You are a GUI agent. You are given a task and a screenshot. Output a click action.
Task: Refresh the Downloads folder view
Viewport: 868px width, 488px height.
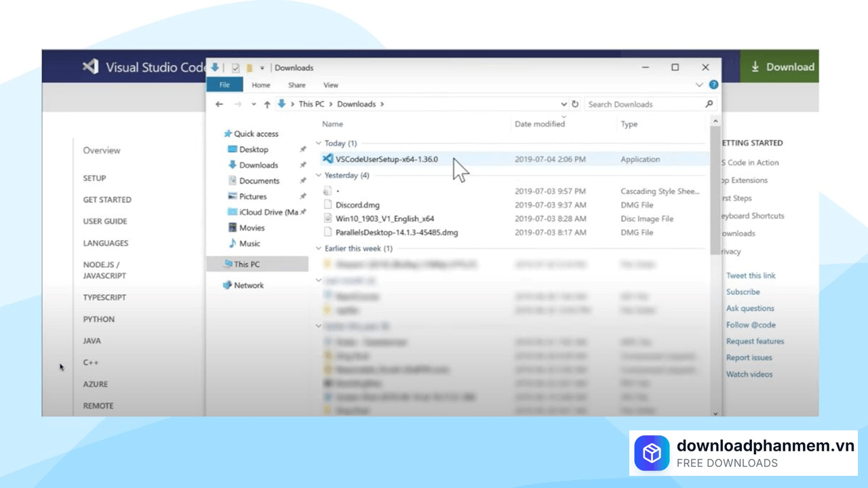(574, 104)
